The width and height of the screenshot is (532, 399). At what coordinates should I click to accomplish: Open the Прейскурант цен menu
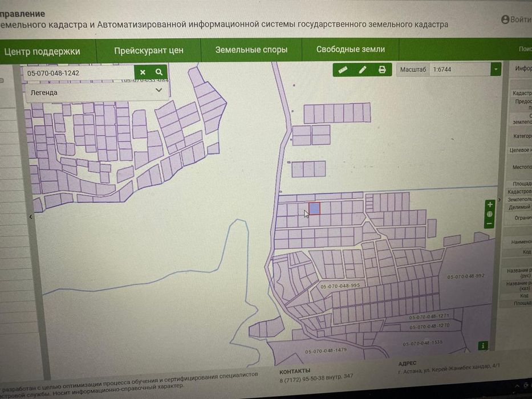149,51
